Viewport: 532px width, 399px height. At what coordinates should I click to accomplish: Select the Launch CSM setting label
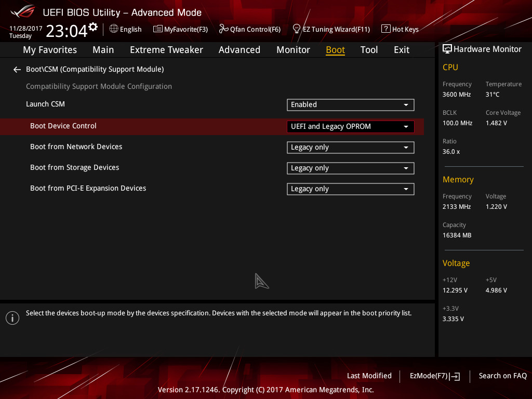(x=46, y=104)
